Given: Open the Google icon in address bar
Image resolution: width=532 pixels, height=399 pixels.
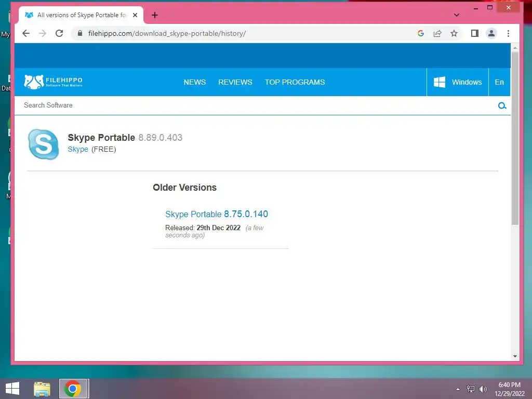Looking at the screenshot, I should (421, 33).
